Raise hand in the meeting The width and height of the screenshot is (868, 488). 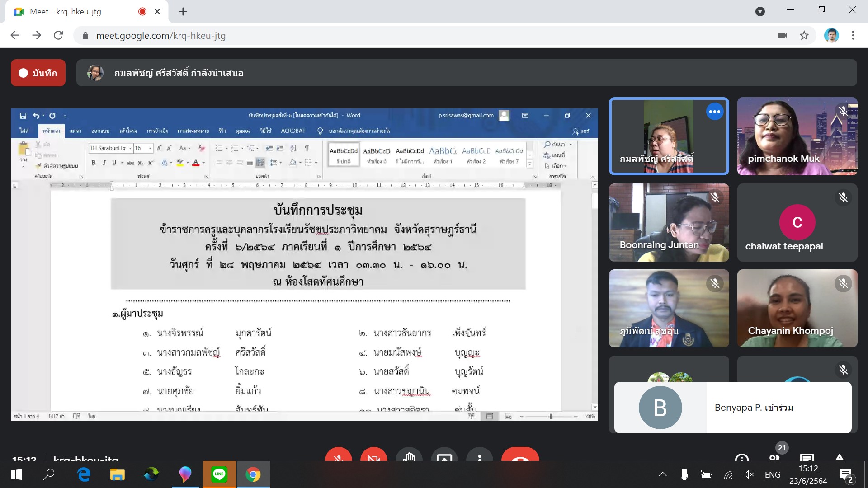click(x=409, y=455)
